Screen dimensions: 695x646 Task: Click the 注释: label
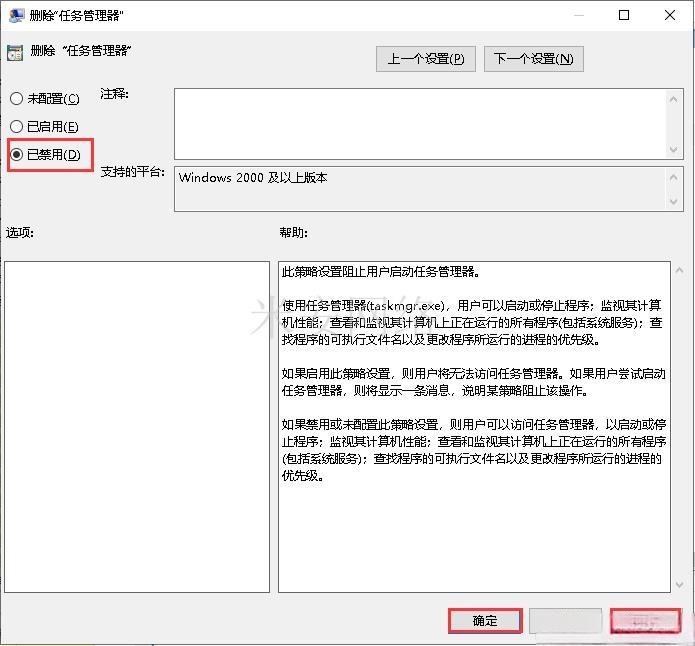[x=114, y=94]
